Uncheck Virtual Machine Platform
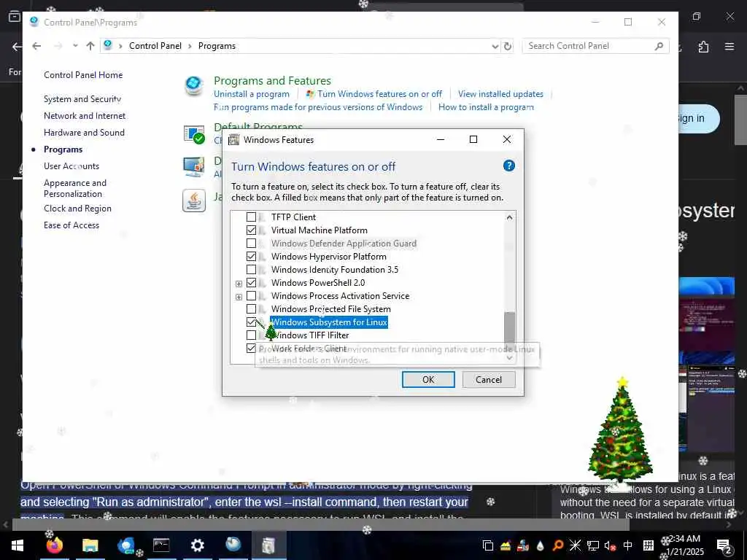This screenshot has height=560, width=747. tap(251, 230)
